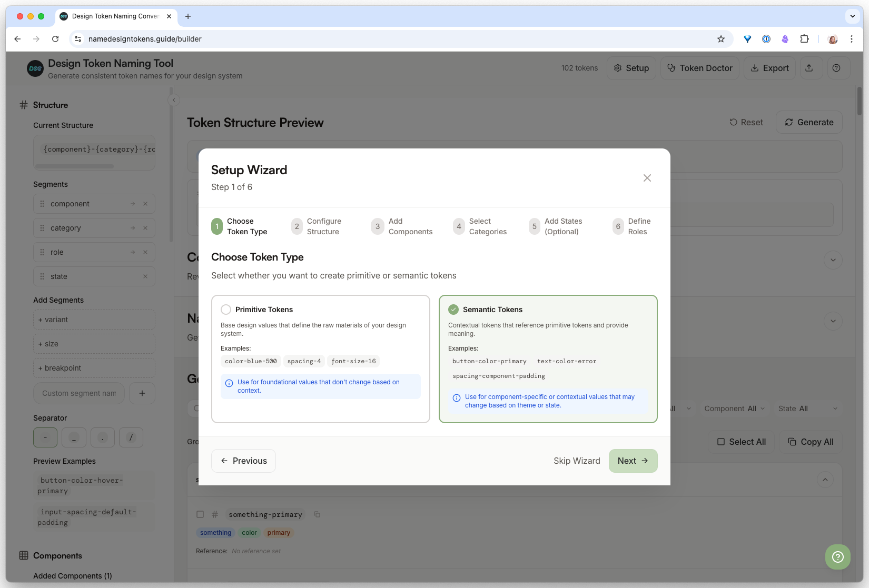The image size is (869, 588).
Task: Open the Component All filter dropdown
Action: [734, 408]
